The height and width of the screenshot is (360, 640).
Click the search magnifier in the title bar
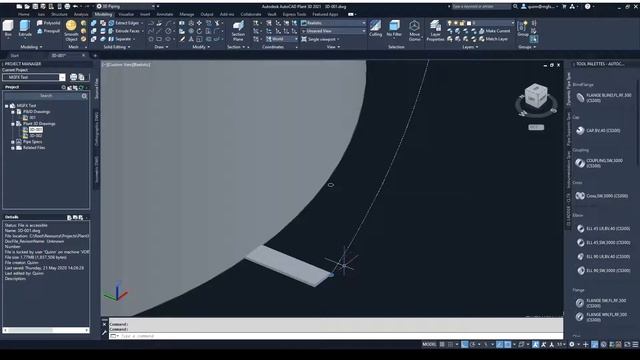tap(515, 7)
